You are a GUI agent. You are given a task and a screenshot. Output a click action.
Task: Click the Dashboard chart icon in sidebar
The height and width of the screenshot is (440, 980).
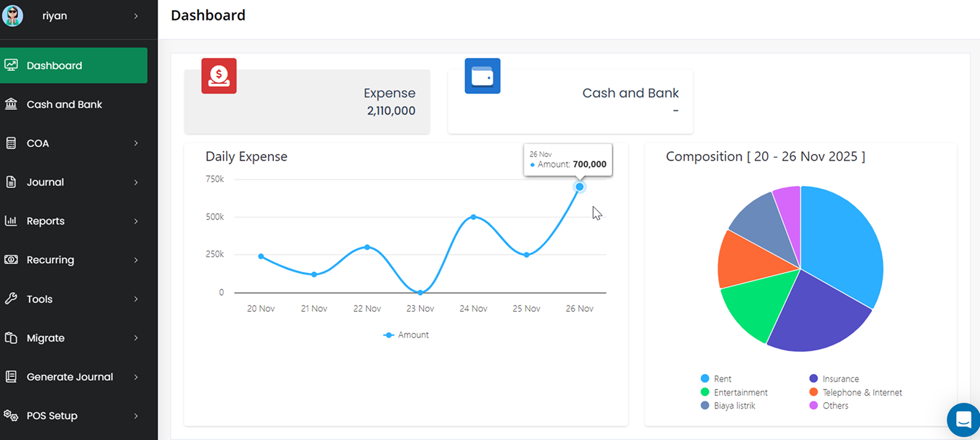pyautogui.click(x=11, y=65)
